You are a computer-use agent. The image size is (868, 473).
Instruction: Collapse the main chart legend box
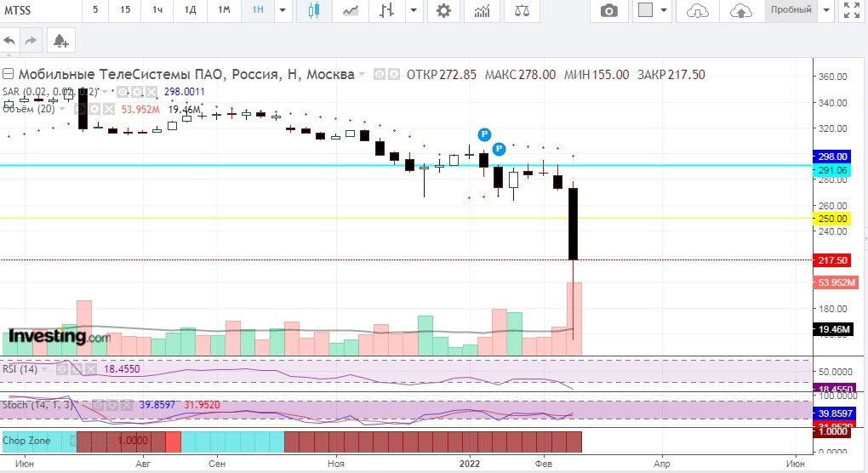(x=9, y=73)
